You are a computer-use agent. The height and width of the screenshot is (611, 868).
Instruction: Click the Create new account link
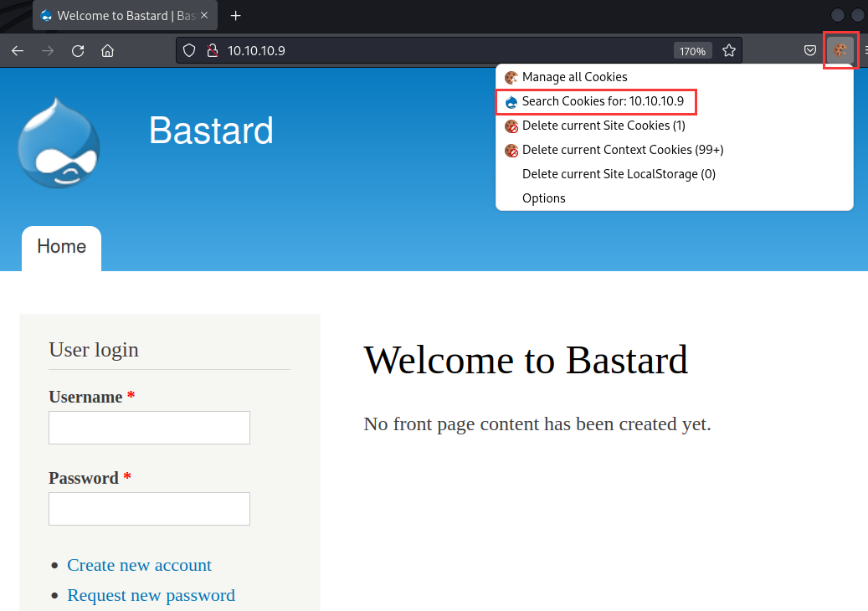[139, 565]
